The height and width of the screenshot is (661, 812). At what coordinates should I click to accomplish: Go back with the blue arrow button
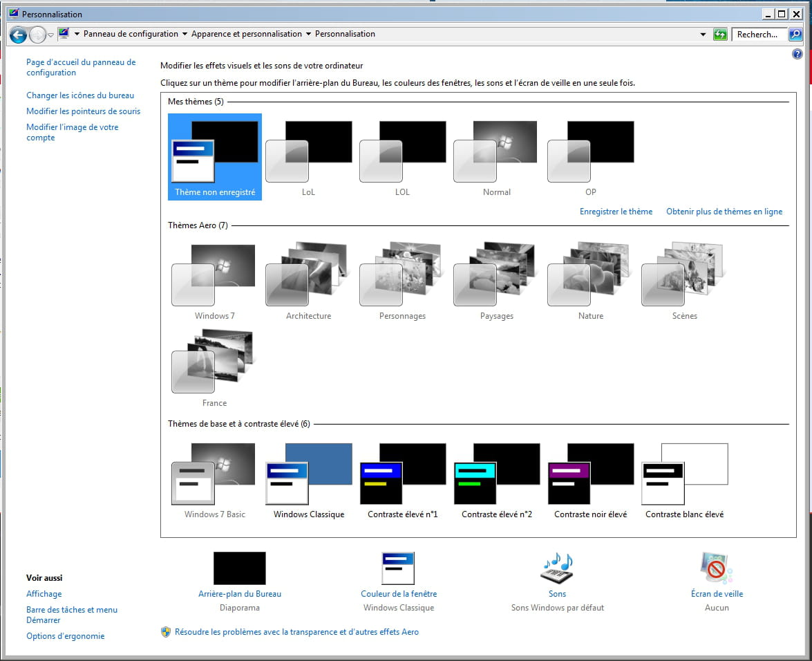(x=18, y=35)
